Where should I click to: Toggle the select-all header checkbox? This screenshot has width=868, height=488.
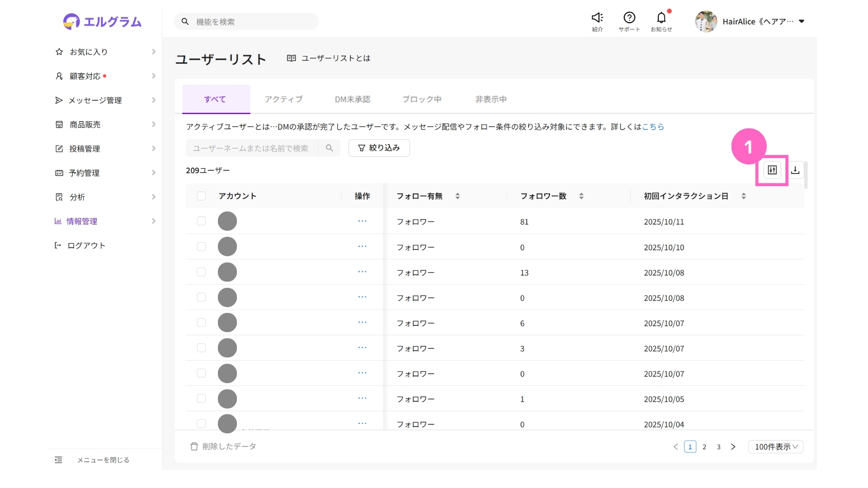click(201, 196)
